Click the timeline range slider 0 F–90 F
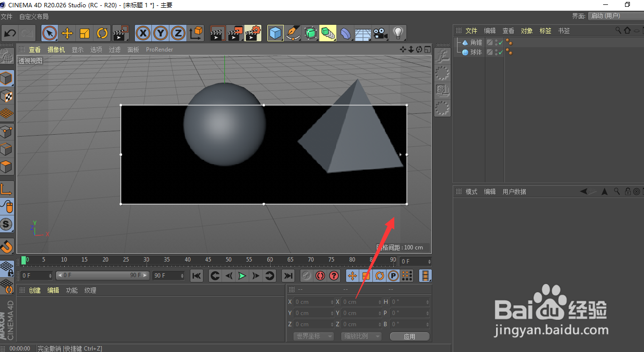The height and width of the screenshot is (352, 644). [102, 275]
